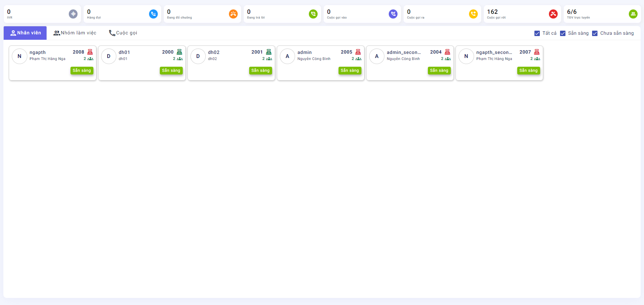Click the red phone icon on ngapth card
This screenshot has height=305, width=644.
(90, 52)
